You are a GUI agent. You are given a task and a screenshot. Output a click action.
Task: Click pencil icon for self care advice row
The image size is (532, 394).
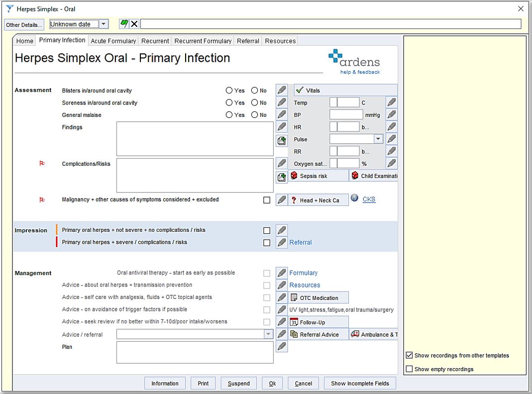coord(282,297)
